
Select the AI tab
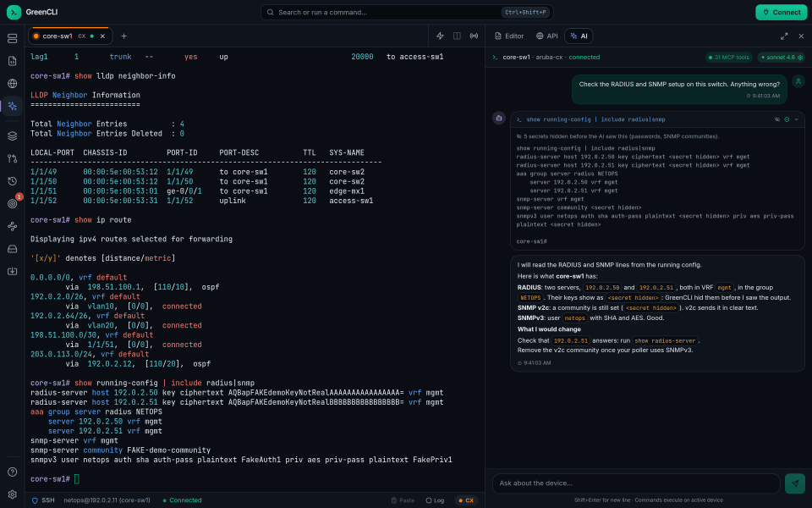(579, 36)
